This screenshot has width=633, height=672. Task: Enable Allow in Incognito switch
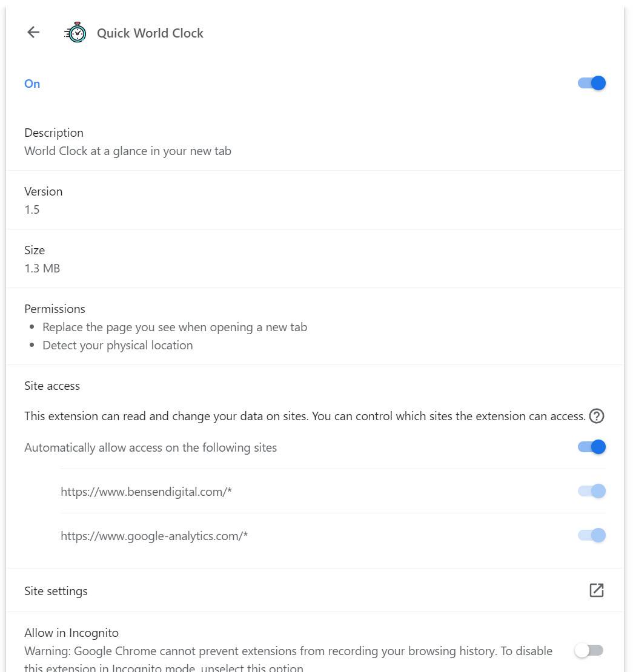(x=589, y=650)
